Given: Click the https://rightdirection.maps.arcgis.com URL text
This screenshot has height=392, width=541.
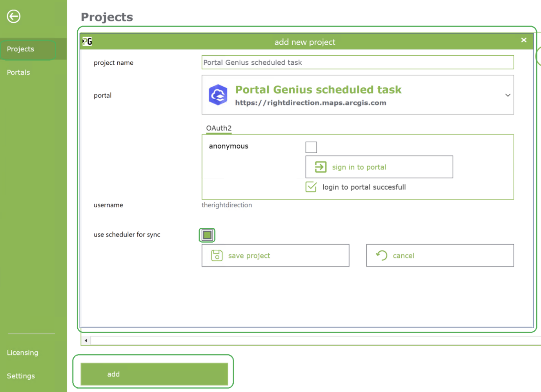Looking at the screenshot, I should point(311,103).
